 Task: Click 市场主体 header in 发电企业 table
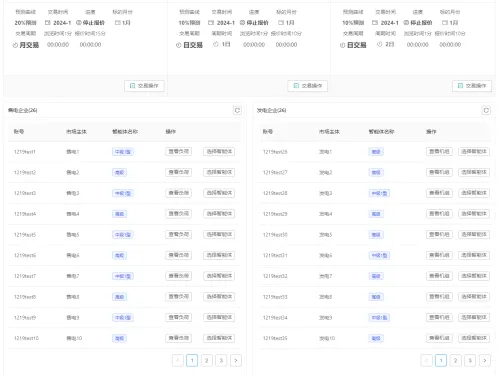coord(329,132)
